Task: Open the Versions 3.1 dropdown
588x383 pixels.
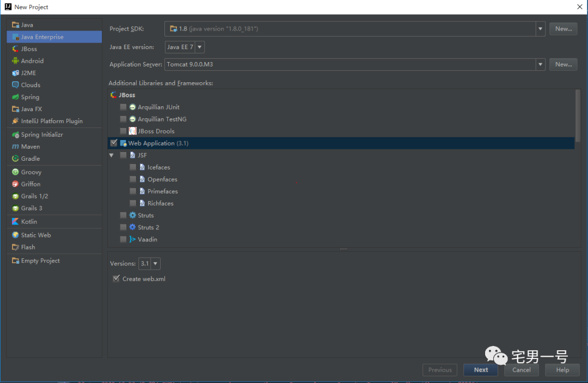Action: click(x=155, y=263)
